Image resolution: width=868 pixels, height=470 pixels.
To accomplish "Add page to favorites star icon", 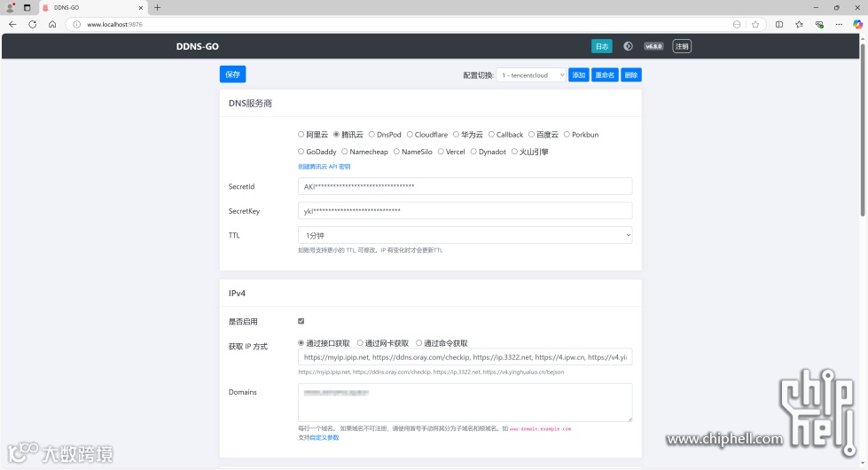I will tap(755, 24).
